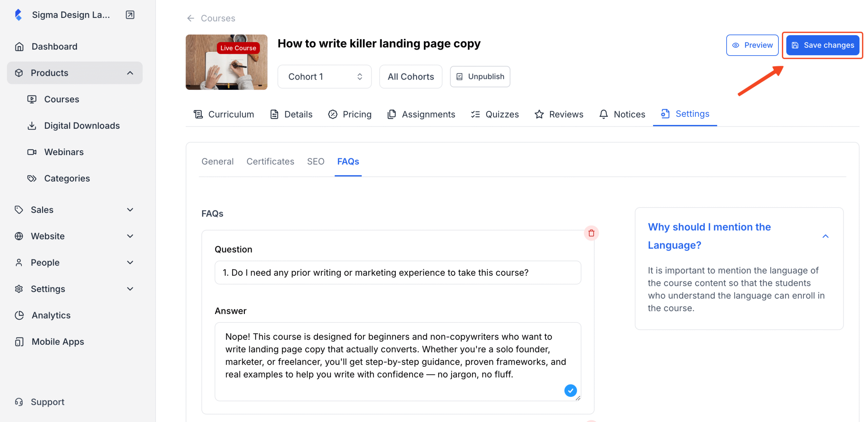Click the All Cohorts button

point(411,77)
